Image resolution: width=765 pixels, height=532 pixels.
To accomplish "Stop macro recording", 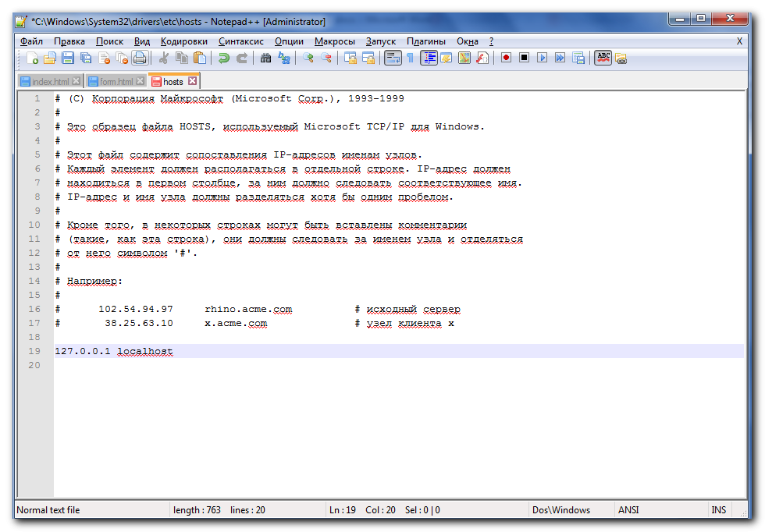I will (525, 58).
